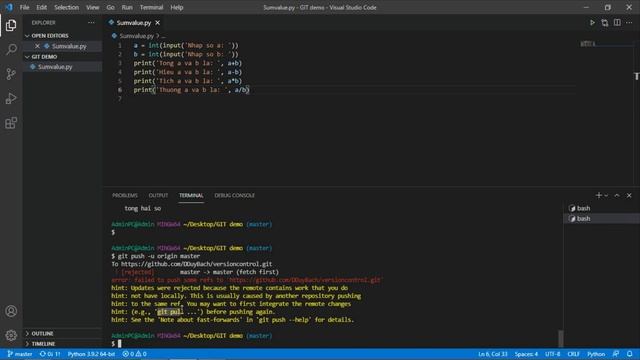Run the Python file with play icon
640x360 pixels.
tap(592, 23)
